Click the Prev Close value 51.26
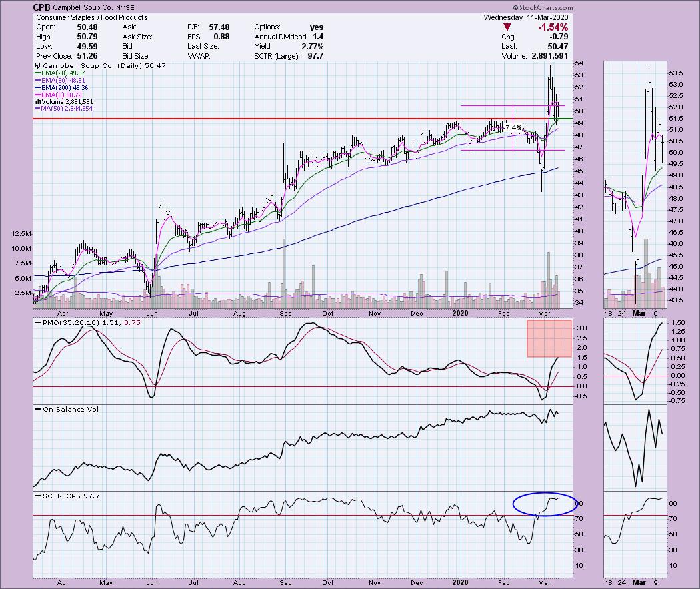The height and width of the screenshot is (589, 700). [87, 56]
